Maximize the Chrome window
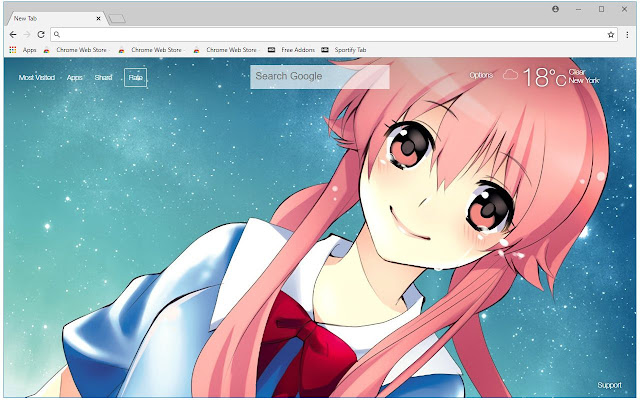Viewport: 640px width, 400px height. [x=601, y=9]
